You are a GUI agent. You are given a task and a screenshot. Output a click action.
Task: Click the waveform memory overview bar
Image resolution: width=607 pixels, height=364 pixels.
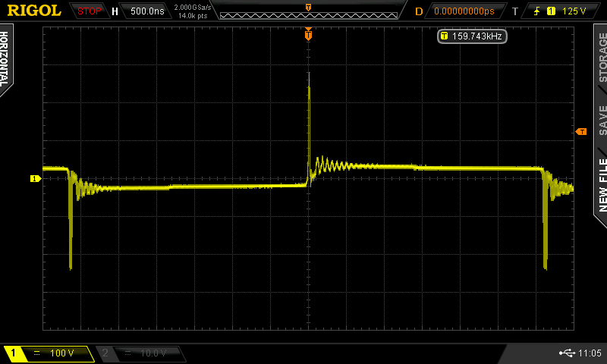pyautogui.click(x=308, y=11)
